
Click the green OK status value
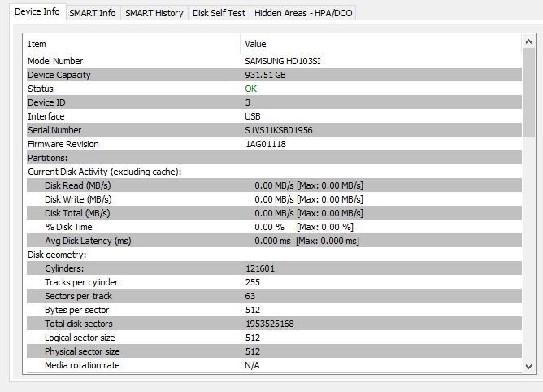tap(251, 89)
